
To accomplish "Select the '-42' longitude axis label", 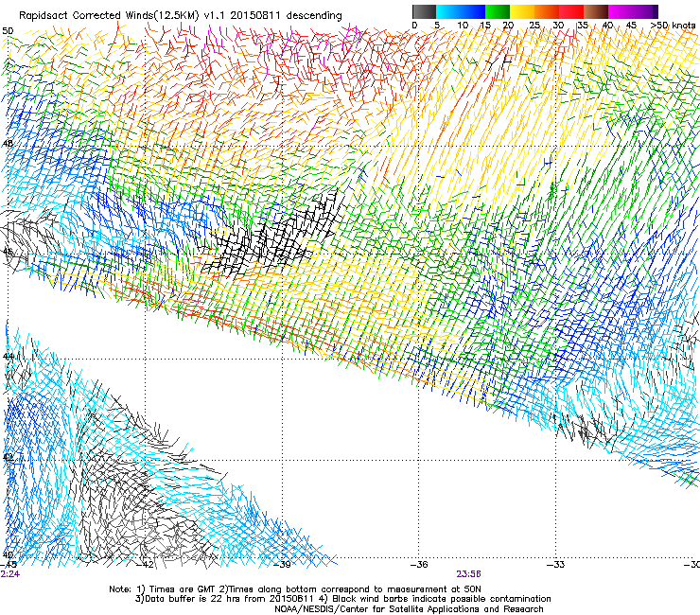I will 146,565.
